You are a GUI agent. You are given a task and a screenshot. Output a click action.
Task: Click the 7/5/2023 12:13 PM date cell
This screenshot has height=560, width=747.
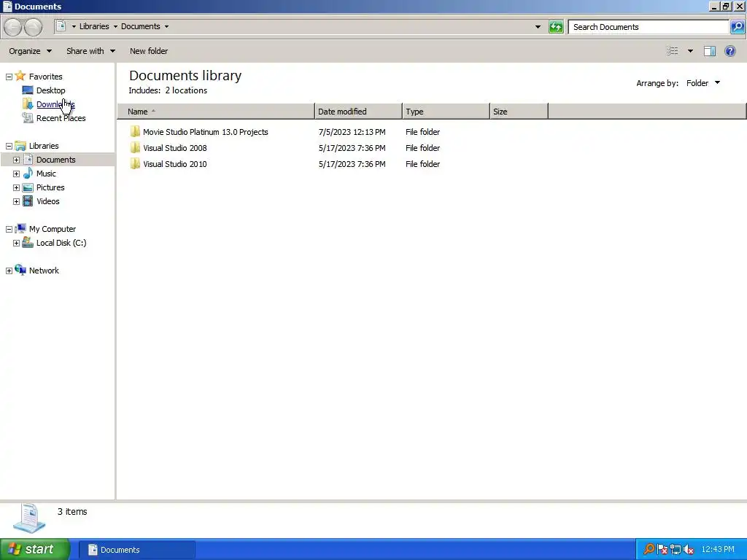click(x=352, y=132)
